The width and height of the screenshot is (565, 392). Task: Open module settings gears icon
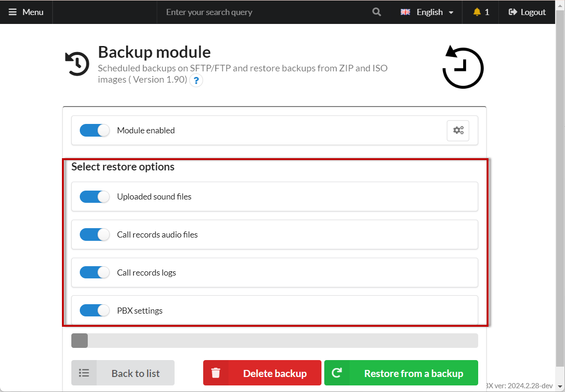[458, 131]
